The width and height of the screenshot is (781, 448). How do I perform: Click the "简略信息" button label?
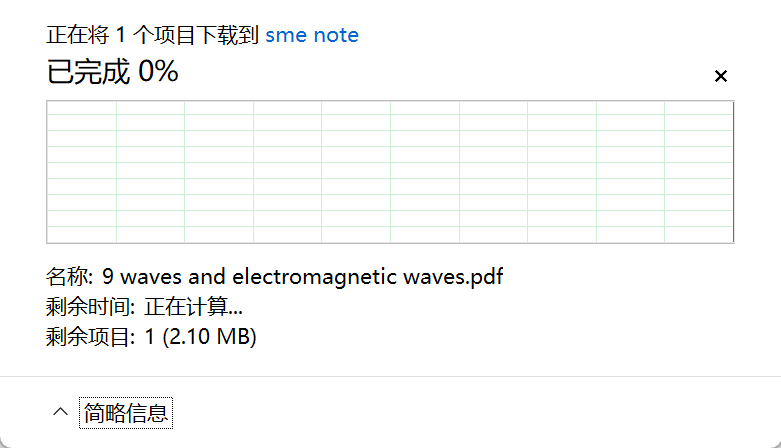pos(126,412)
